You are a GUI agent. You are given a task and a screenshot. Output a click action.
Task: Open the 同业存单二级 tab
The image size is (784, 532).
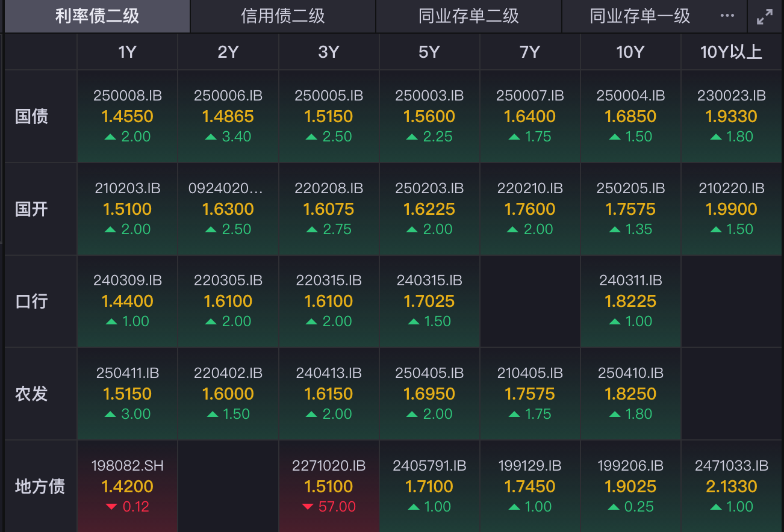pos(468,16)
